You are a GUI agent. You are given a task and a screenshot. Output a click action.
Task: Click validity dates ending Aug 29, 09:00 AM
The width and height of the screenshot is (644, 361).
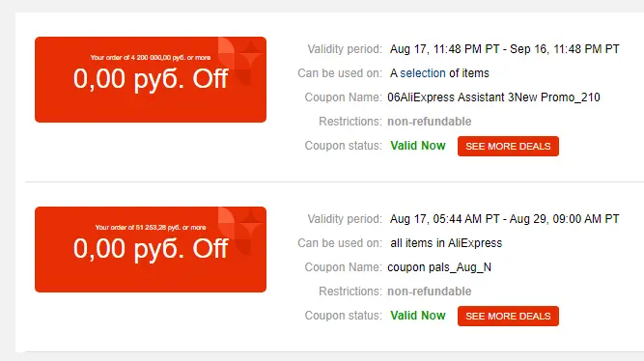pyautogui.click(x=505, y=219)
